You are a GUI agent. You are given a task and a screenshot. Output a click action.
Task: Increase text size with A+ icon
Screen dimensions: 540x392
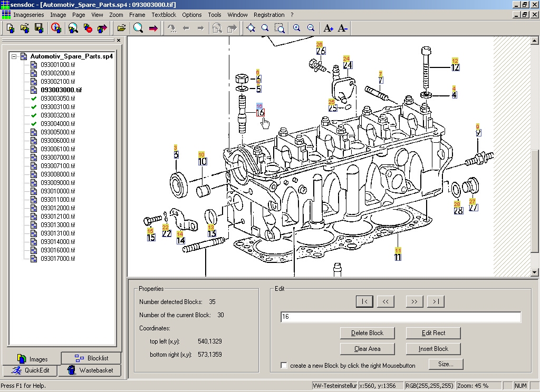tap(329, 28)
